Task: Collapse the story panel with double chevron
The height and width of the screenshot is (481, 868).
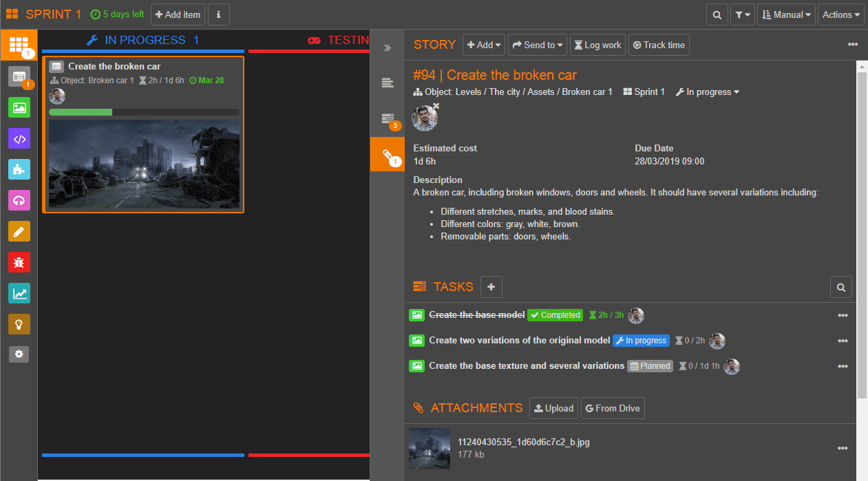Action: (x=388, y=47)
